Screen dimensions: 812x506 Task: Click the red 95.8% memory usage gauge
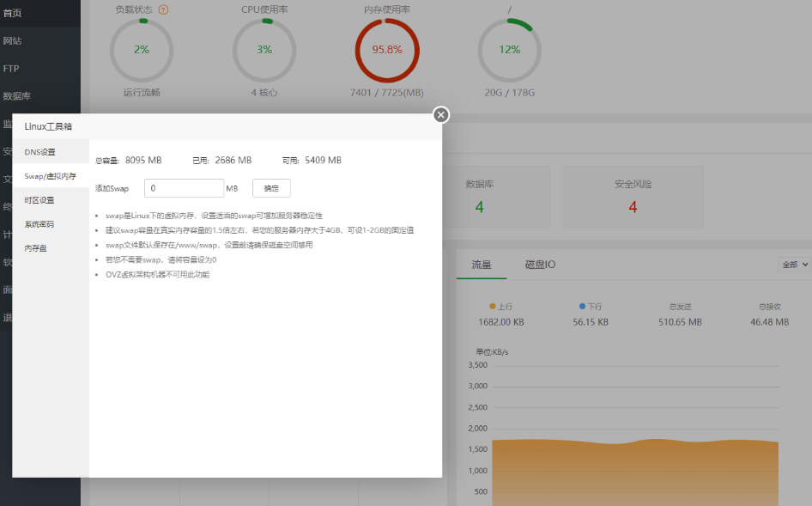point(387,50)
